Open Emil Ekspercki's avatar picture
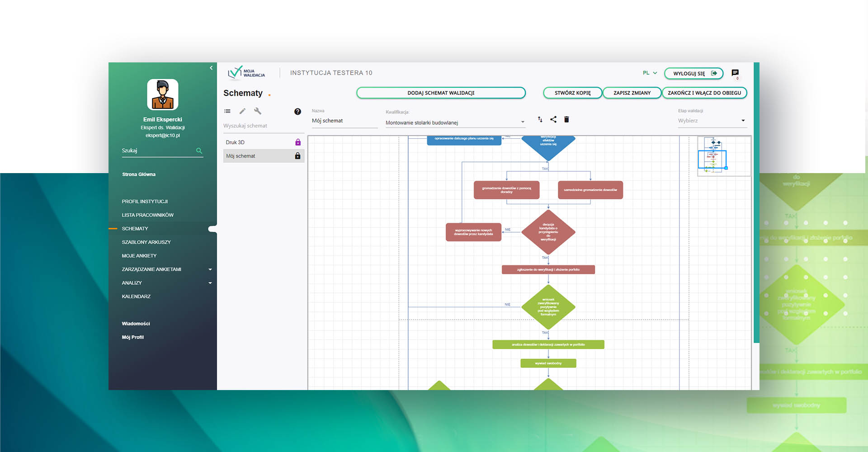This screenshot has height=452, width=868. tap(163, 94)
